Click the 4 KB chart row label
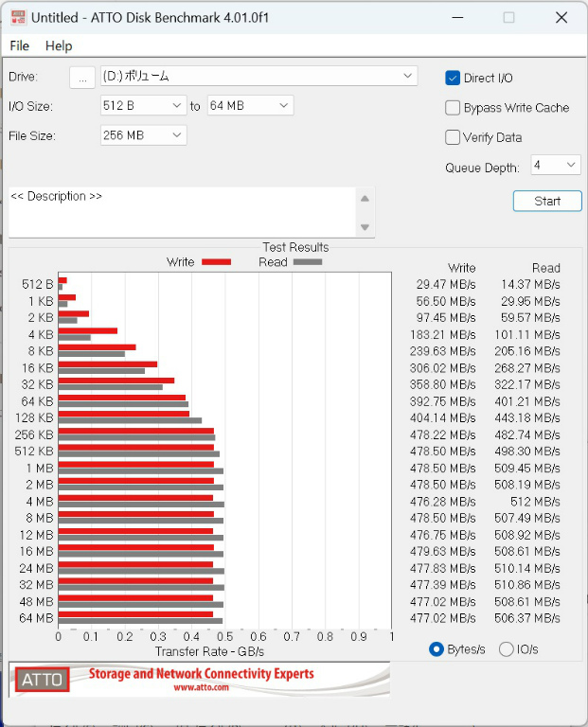This screenshot has height=727, width=588. [x=41, y=334]
